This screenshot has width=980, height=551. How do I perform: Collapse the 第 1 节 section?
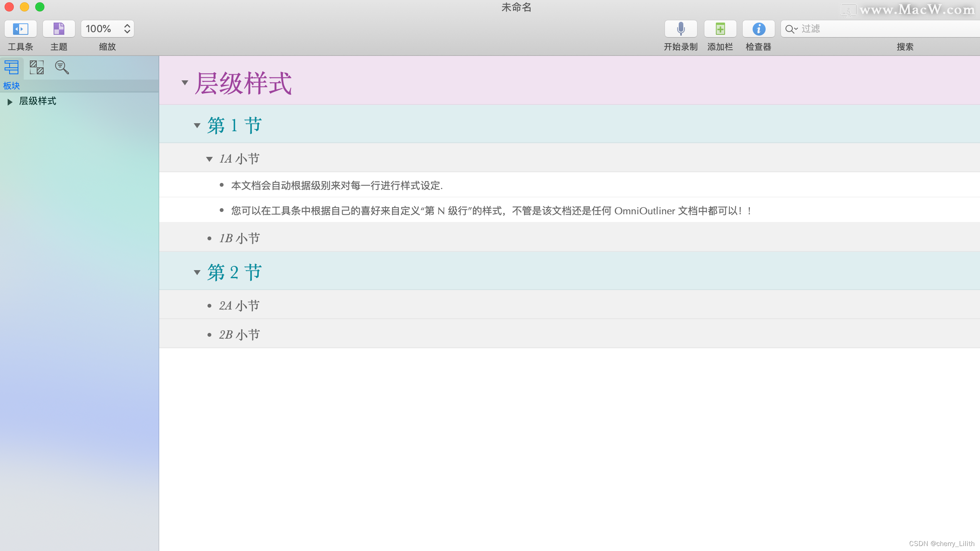[197, 126]
